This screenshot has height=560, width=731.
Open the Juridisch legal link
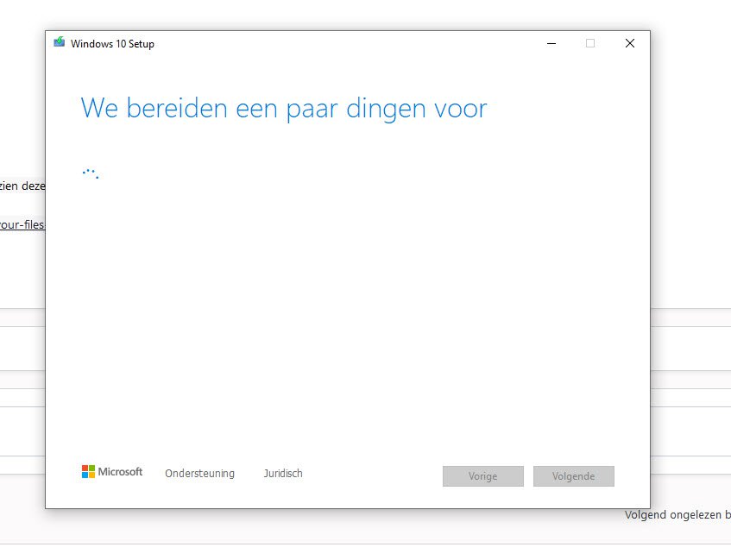[x=283, y=473]
